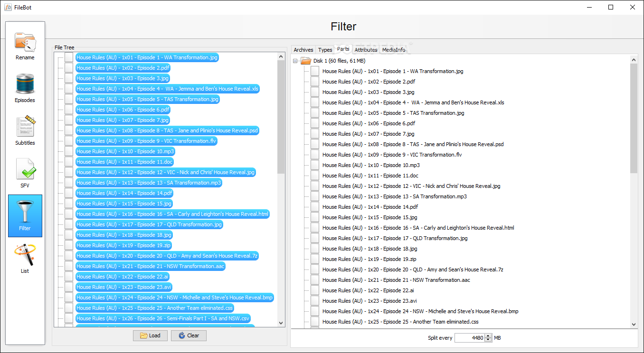Select 1x25 Another Team eliminated.css in File Tree
This screenshot has height=353, width=644.
(x=155, y=308)
